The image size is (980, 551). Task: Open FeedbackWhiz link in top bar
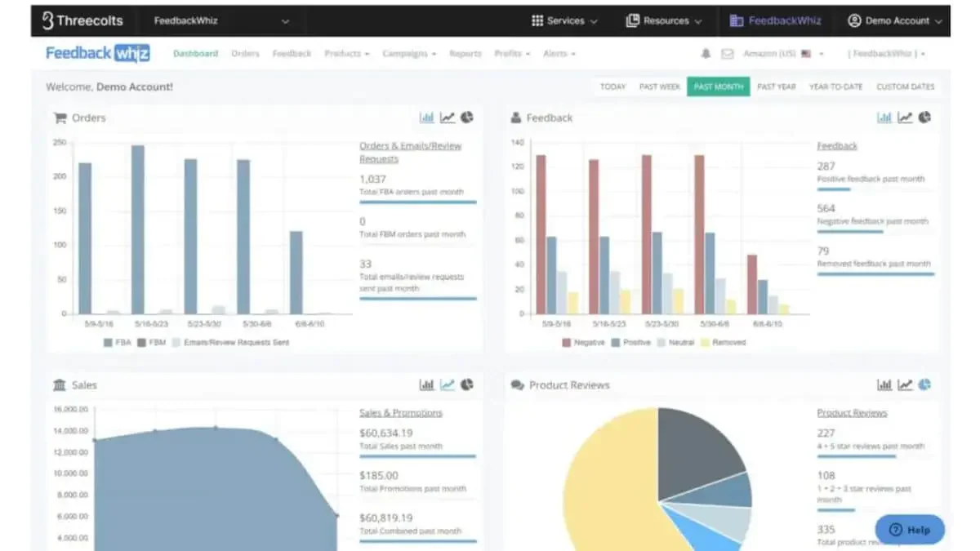776,20
